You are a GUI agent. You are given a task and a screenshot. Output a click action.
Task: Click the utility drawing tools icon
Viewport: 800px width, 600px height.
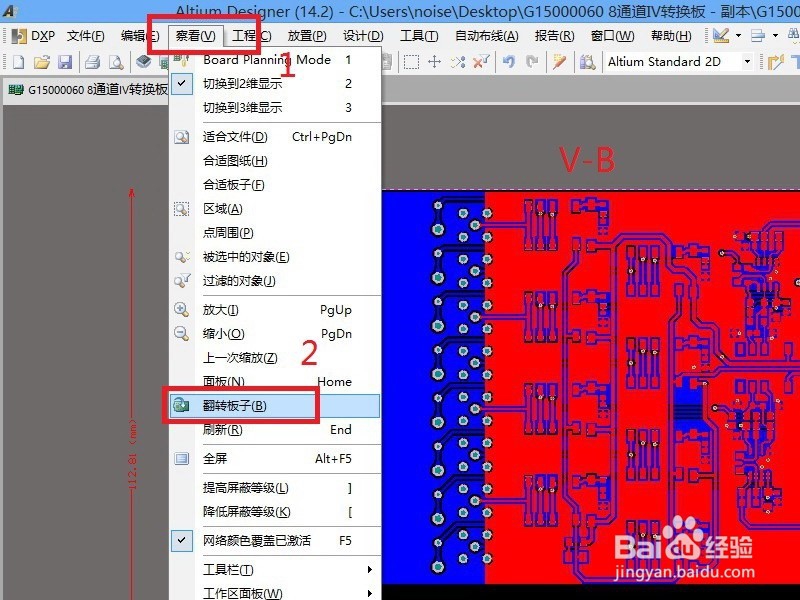click(x=720, y=35)
